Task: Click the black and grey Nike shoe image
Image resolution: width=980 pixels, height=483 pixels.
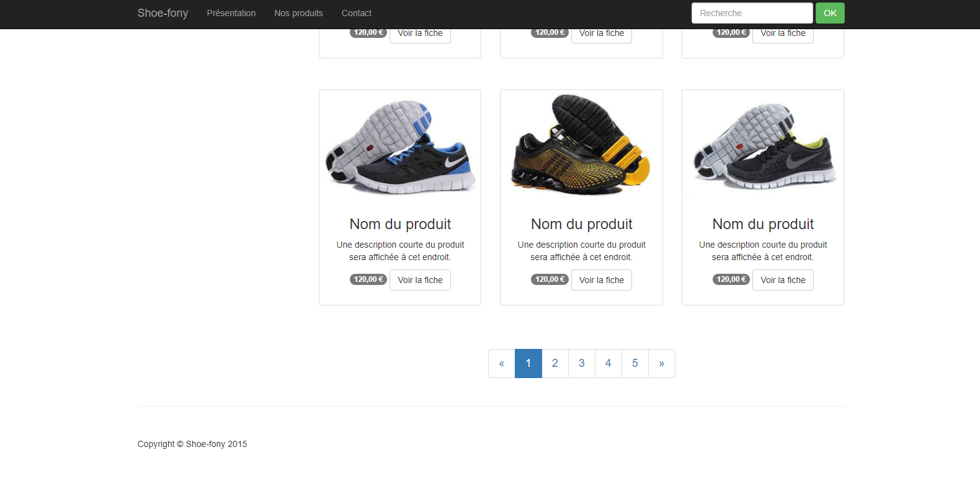Action: coord(762,148)
